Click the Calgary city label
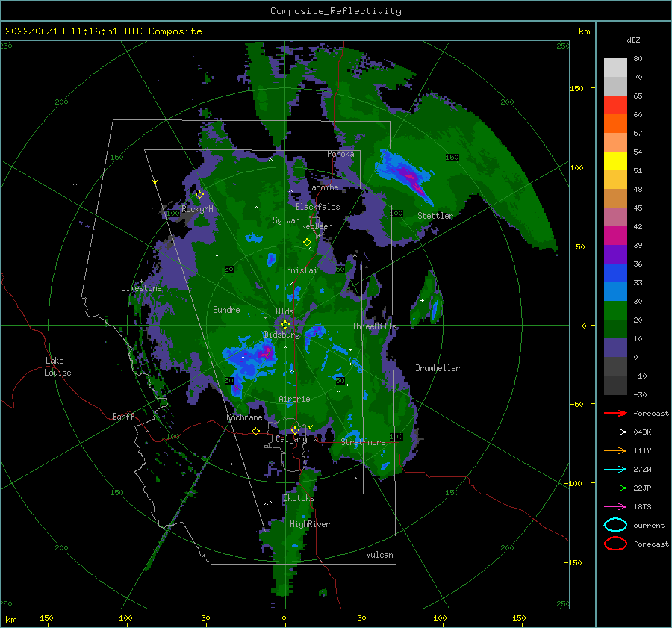The width and height of the screenshot is (672, 628). pos(291,439)
